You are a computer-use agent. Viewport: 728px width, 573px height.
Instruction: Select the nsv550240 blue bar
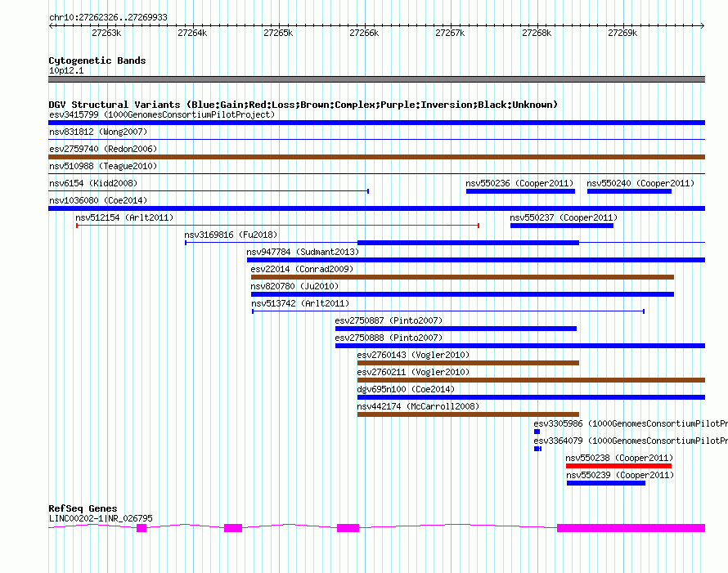point(629,191)
